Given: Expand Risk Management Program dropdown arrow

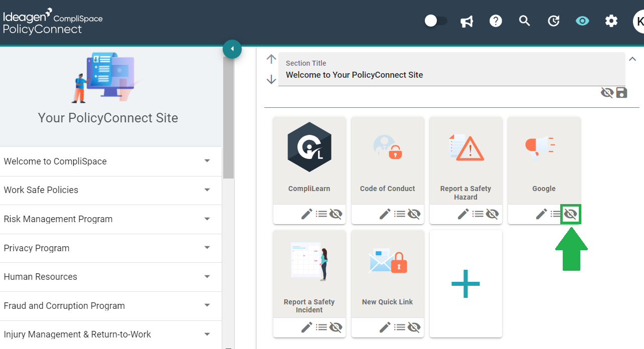Looking at the screenshot, I should tap(207, 219).
